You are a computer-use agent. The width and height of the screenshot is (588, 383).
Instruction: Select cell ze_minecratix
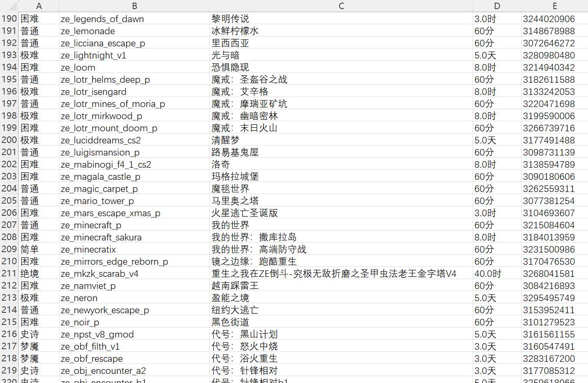pyautogui.click(x=134, y=250)
